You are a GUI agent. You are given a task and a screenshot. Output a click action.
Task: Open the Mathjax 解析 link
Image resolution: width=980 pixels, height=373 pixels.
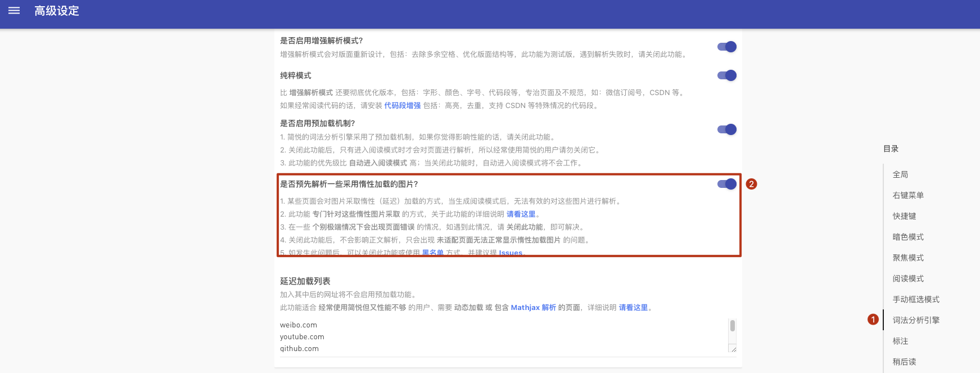[533, 308]
